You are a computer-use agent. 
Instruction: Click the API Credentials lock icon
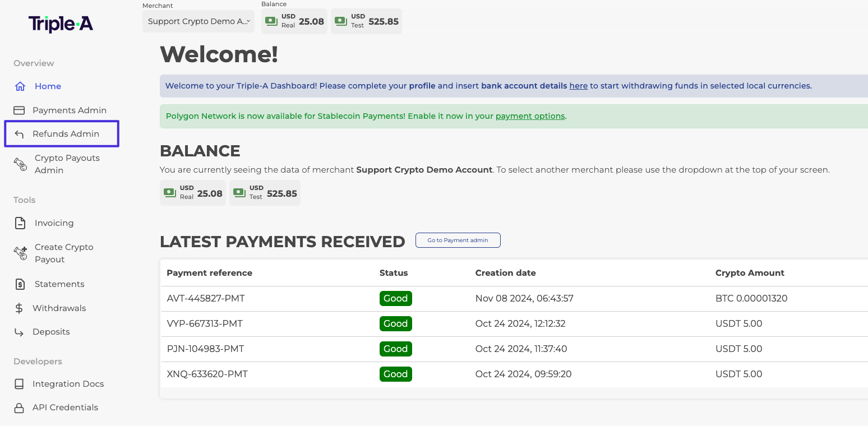tap(19, 408)
